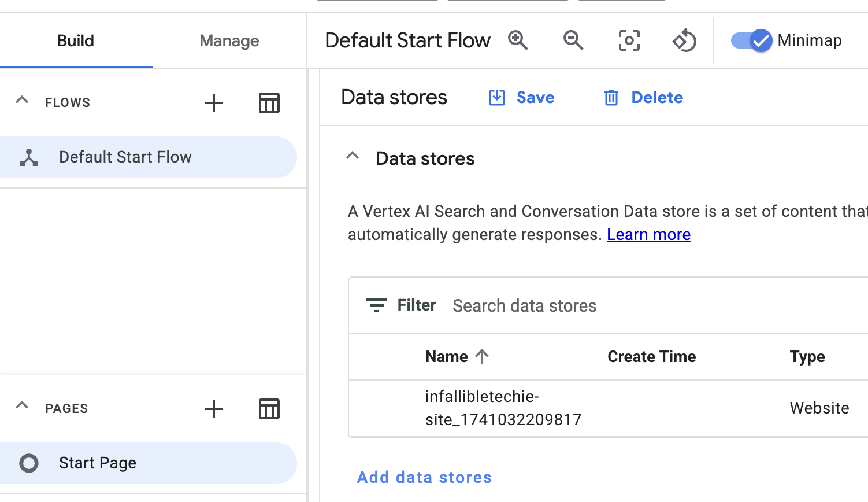Click the Filter icon
The width and height of the screenshot is (868, 502).
point(377,305)
